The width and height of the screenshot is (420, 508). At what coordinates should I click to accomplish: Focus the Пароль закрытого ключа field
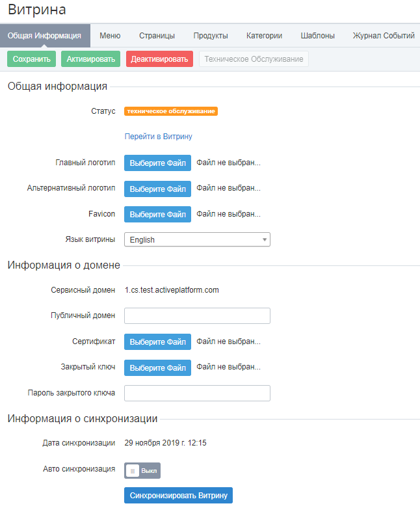coord(197,394)
